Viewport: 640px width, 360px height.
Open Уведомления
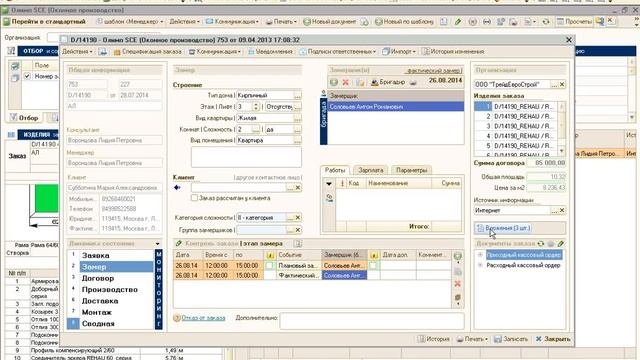(x=270, y=52)
